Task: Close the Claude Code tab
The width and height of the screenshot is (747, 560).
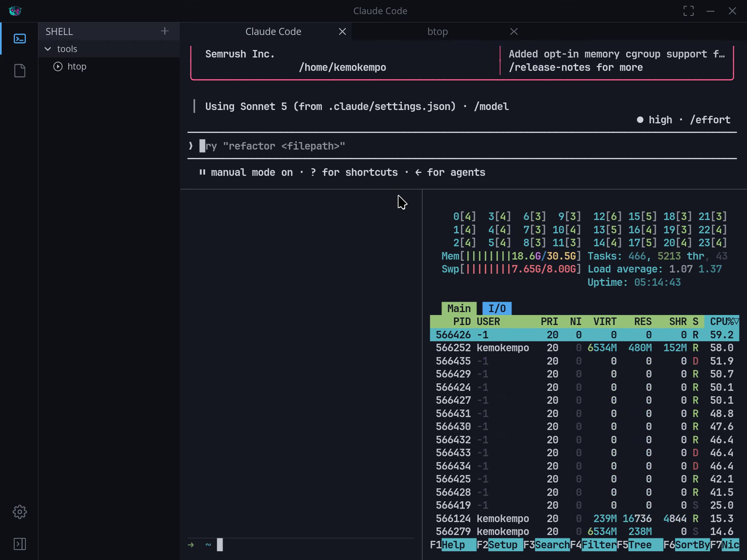Action: 342,32
